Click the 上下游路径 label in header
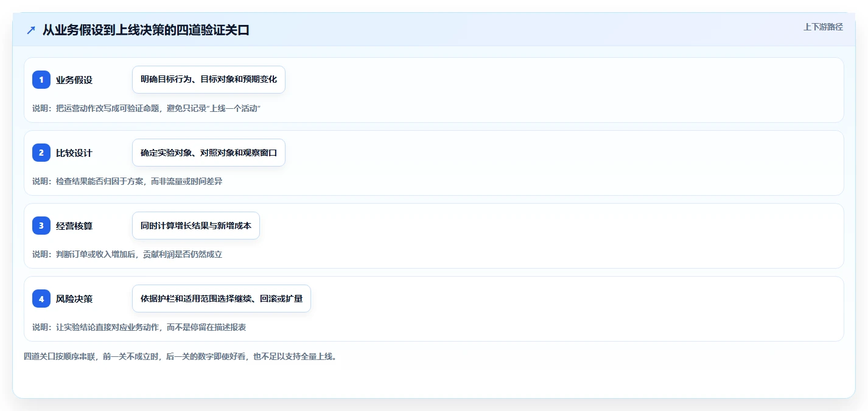This screenshot has height=411, width=868. point(824,27)
